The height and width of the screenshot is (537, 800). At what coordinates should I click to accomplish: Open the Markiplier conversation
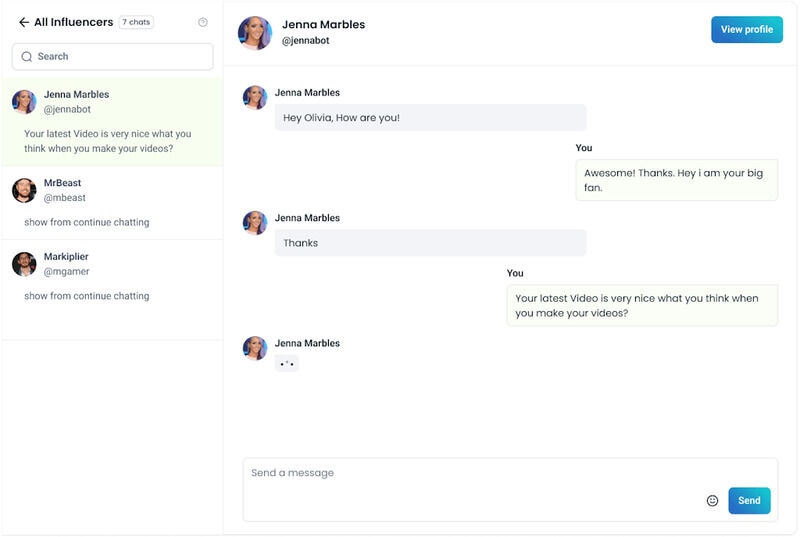[x=112, y=277]
